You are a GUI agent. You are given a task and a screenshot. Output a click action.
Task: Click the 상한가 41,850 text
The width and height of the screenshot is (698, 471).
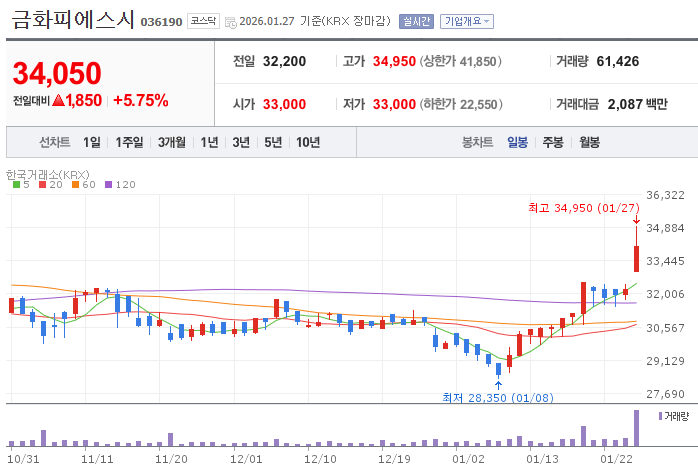461,61
